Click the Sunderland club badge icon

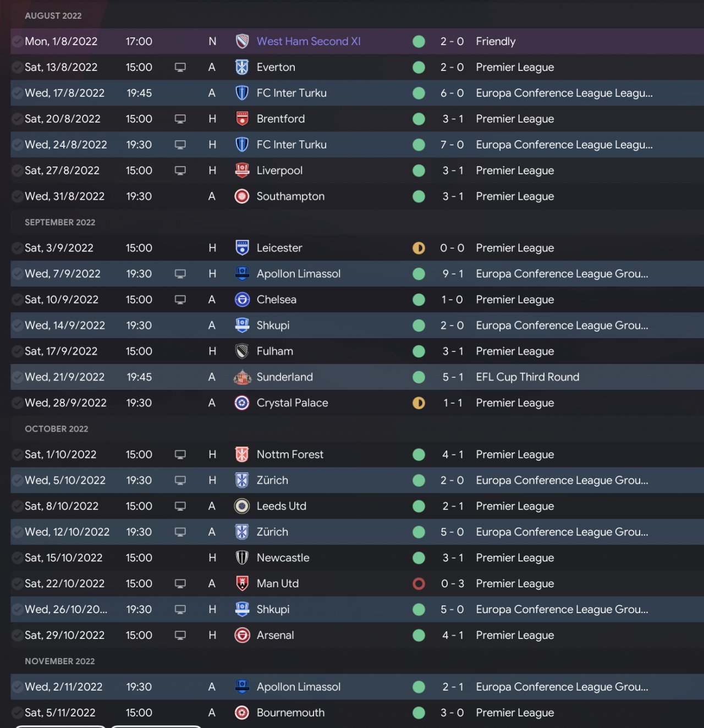[242, 377]
